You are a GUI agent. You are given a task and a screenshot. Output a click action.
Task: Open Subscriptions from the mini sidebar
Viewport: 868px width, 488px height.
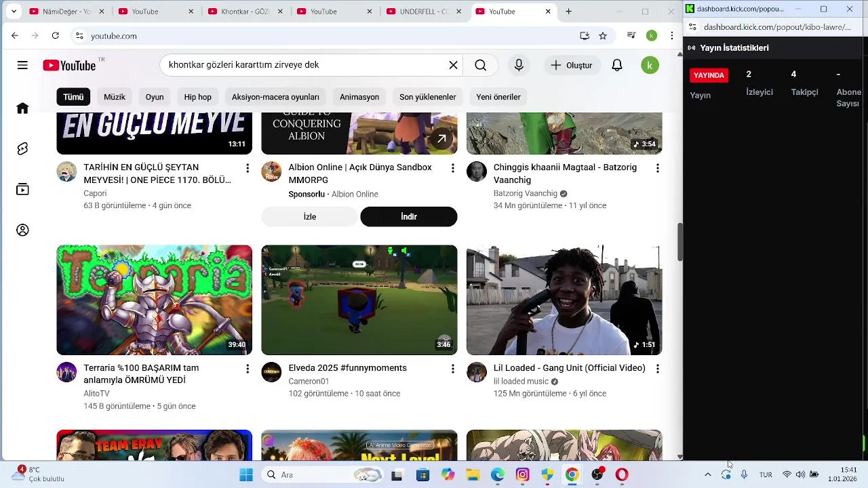22,190
